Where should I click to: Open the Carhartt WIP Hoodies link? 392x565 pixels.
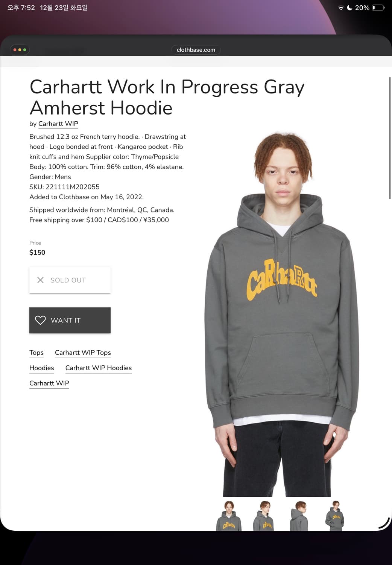99,368
